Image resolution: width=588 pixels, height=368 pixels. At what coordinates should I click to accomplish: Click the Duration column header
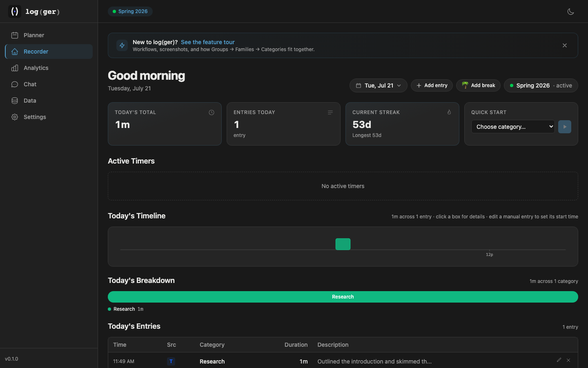(x=296, y=345)
